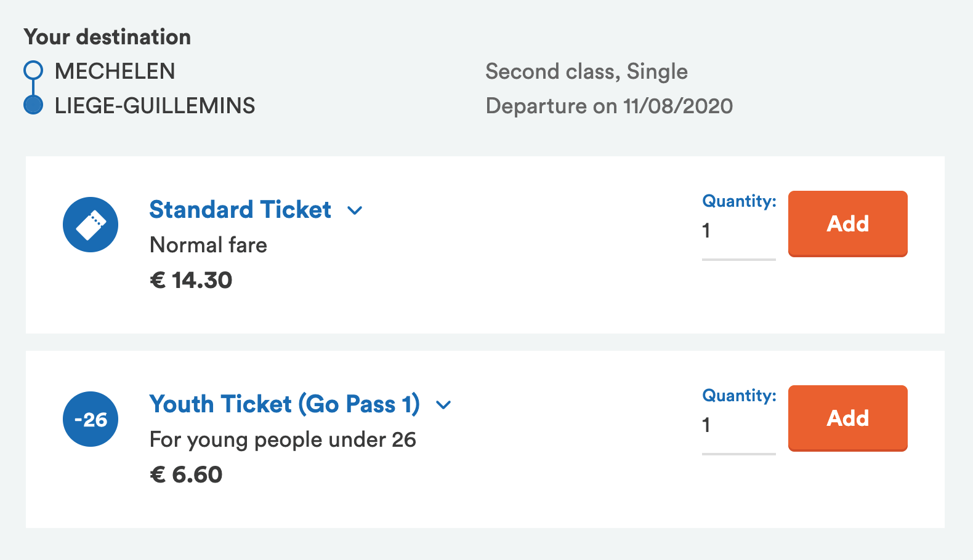The width and height of the screenshot is (973, 560).
Task: Expand the Youth Ticket (Go Pass 1) chevron
Action: coord(443,405)
